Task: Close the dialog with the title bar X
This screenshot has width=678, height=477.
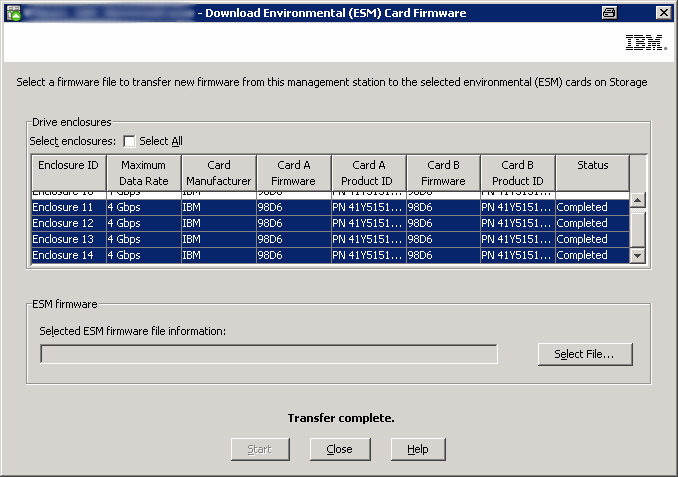Action: (662, 12)
